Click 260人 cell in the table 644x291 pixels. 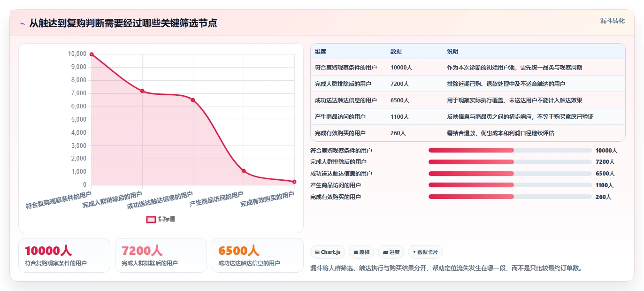398,133
